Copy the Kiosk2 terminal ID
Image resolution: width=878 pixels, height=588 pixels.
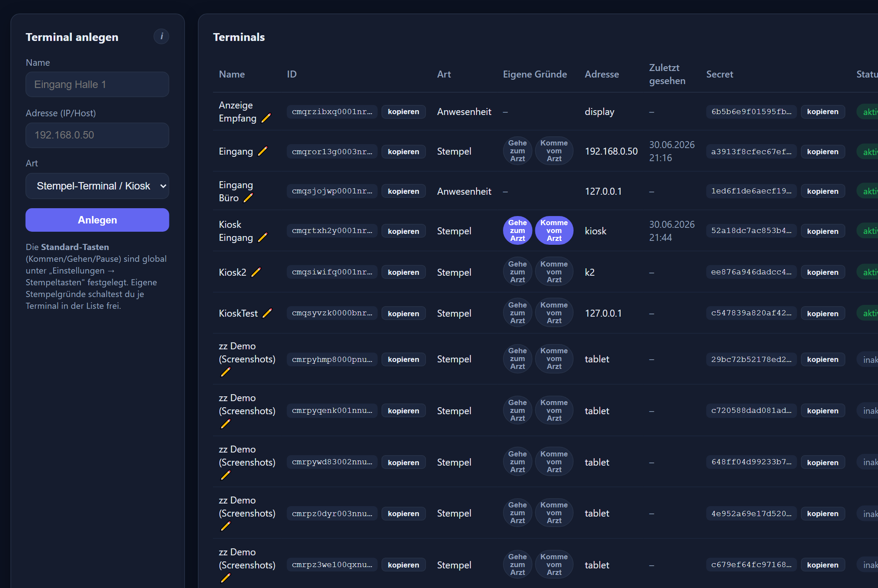pos(403,272)
